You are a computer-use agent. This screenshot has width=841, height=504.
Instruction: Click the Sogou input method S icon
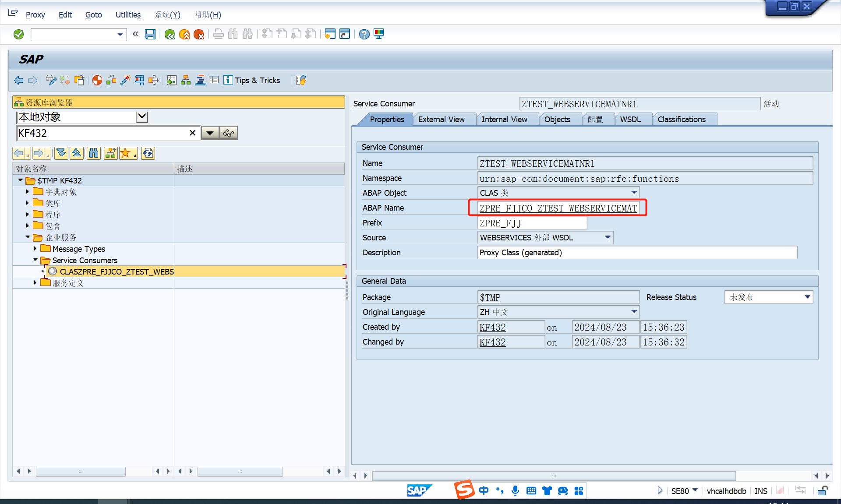(464, 490)
